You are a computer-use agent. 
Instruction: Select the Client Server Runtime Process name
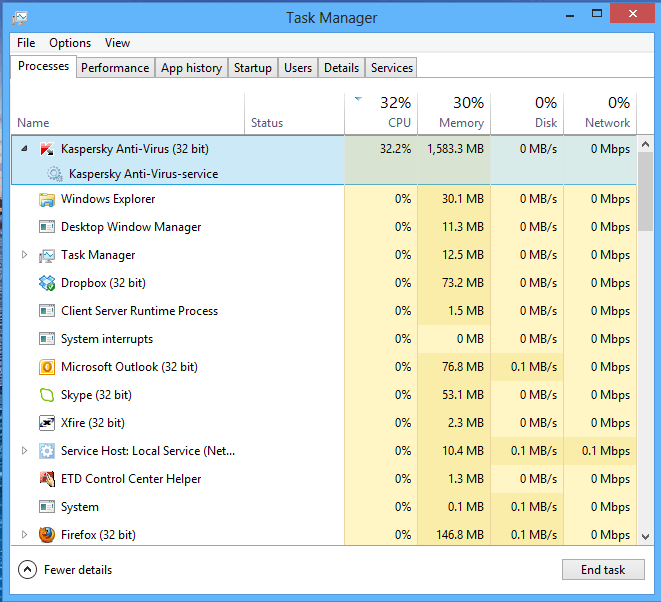coord(140,311)
